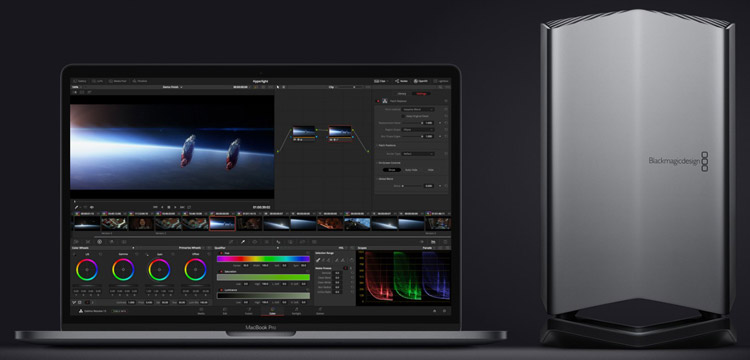The width and height of the screenshot is (750, 360).
Task: Toggle the Keep Original Detail checkbox
Action: click(x=402, y=116)
